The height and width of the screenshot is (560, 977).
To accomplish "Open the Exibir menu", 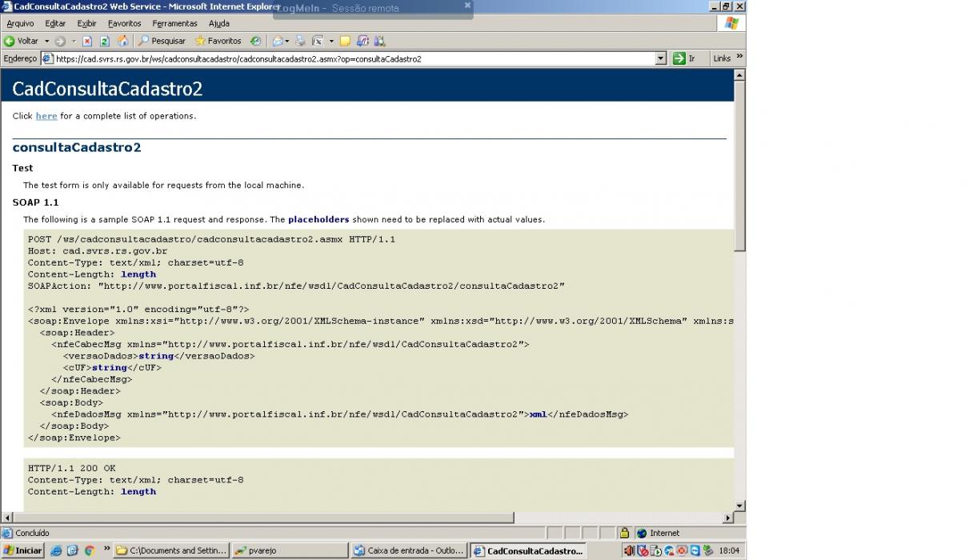I will 86,24.
